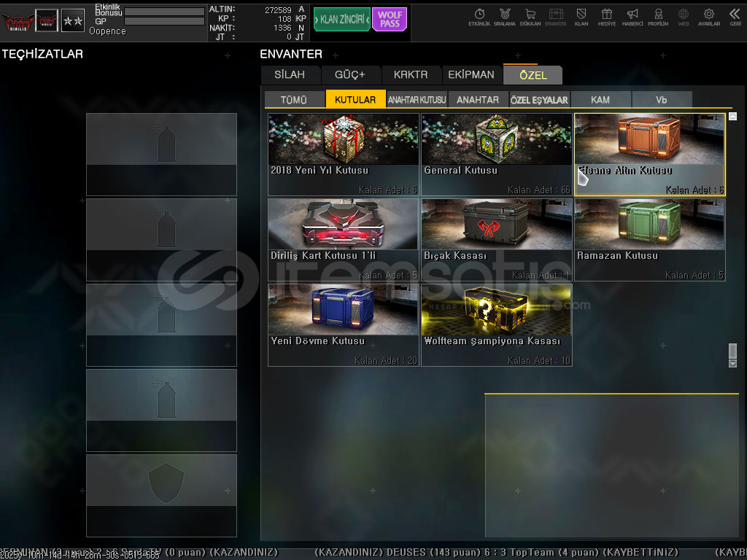Select the Yeni Dövme Kutusu item
747x560 pixels.
344,324
